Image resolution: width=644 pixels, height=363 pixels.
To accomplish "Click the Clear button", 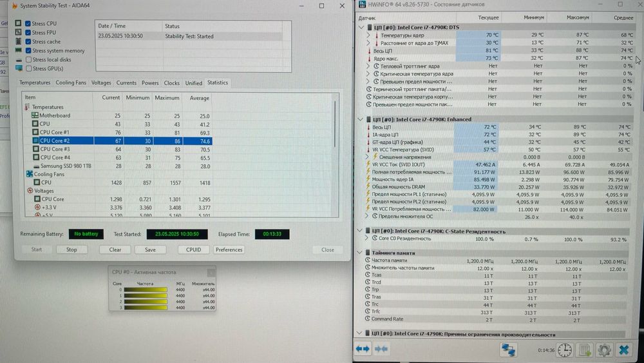I will tap(115, 250).
